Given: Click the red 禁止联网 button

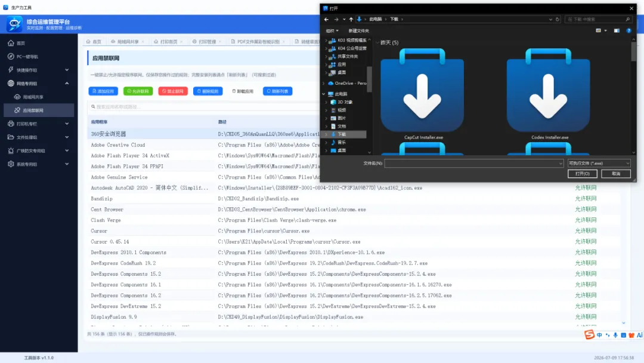Looking at the screenshot, I should tap(173, 91).
